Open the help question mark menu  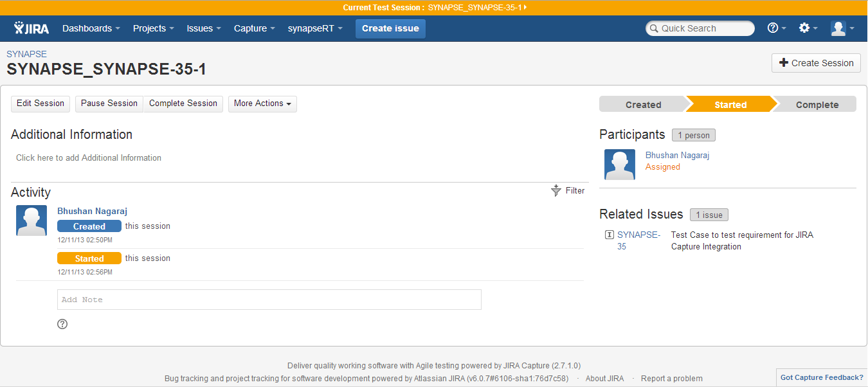pos(777,28)
